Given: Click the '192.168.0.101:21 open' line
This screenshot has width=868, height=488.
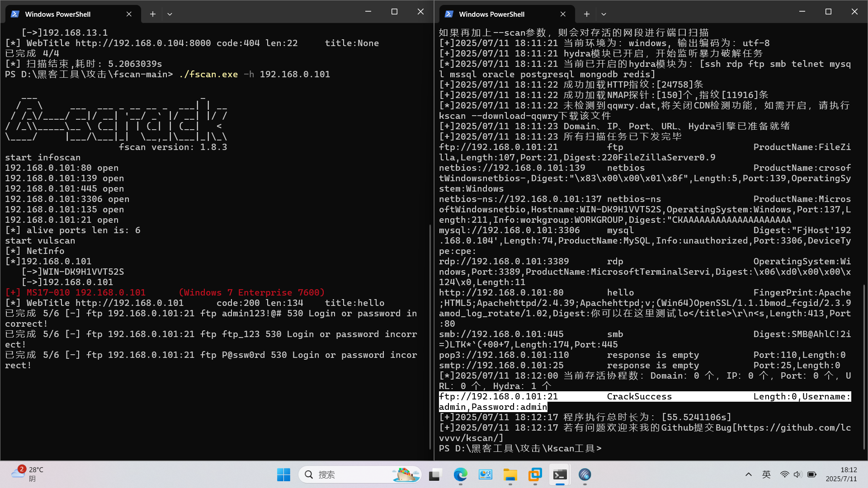Looking at the screenshot, I should [x=62, y=220].
